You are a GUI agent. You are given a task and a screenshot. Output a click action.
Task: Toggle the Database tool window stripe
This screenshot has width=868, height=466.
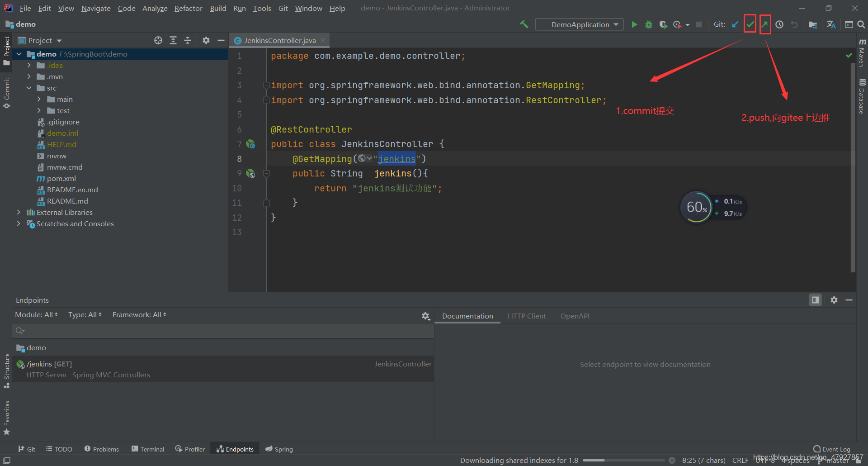click(x=862, y=96)
